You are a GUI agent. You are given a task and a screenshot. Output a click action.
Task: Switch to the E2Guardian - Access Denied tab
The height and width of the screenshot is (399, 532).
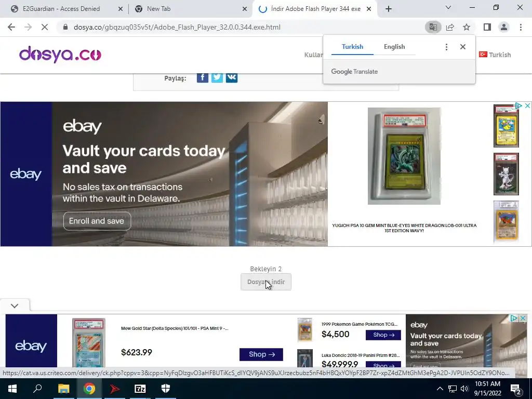[x=61, y=9]
